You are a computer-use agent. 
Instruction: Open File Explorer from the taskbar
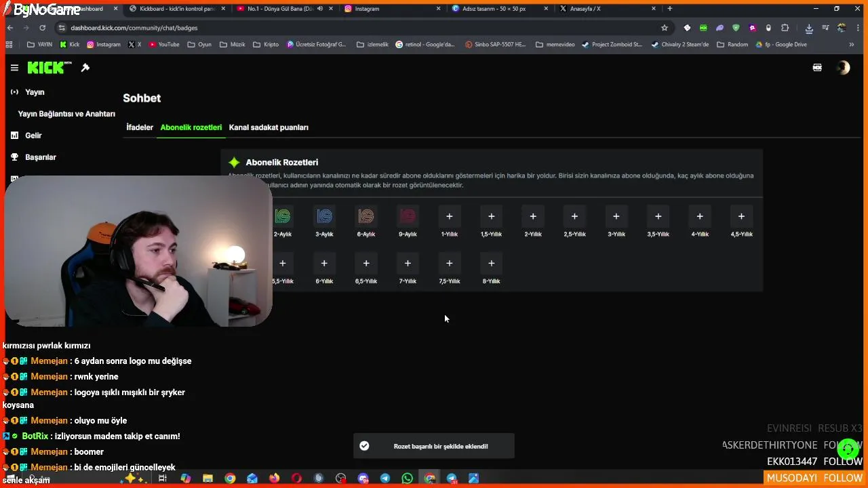[x=208, y=479]
